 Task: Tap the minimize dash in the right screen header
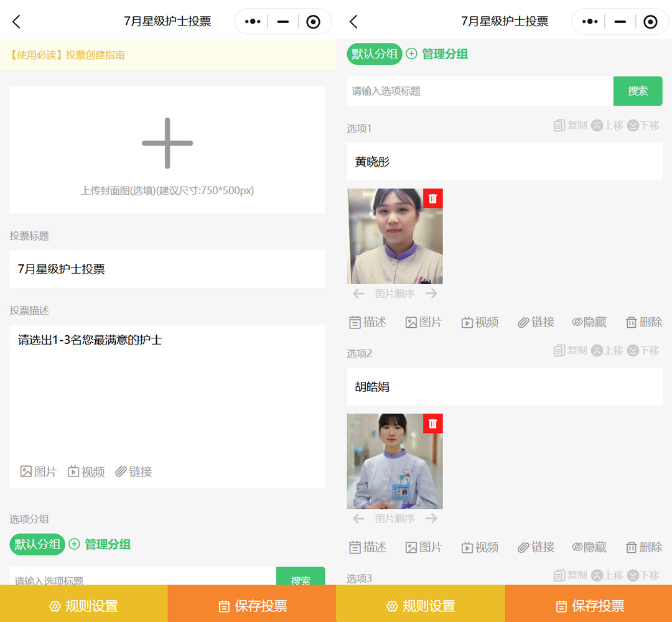(620, 21)
